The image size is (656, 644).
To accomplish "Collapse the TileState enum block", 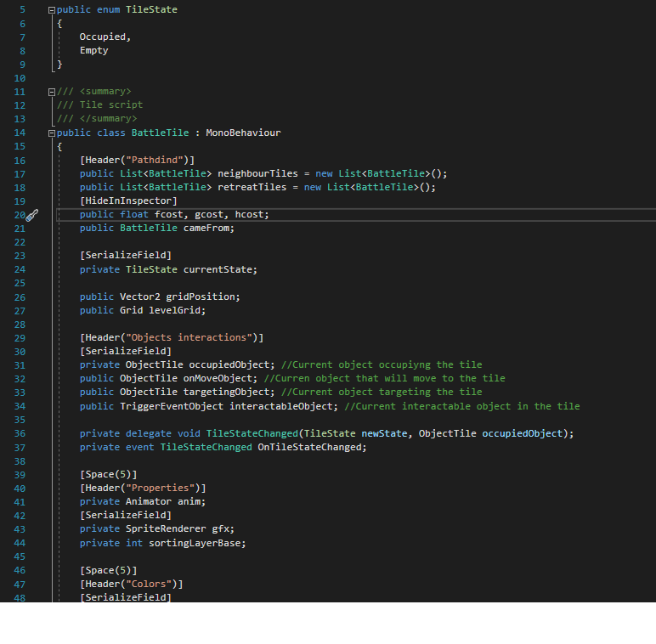I will click(x=52, y=9).
